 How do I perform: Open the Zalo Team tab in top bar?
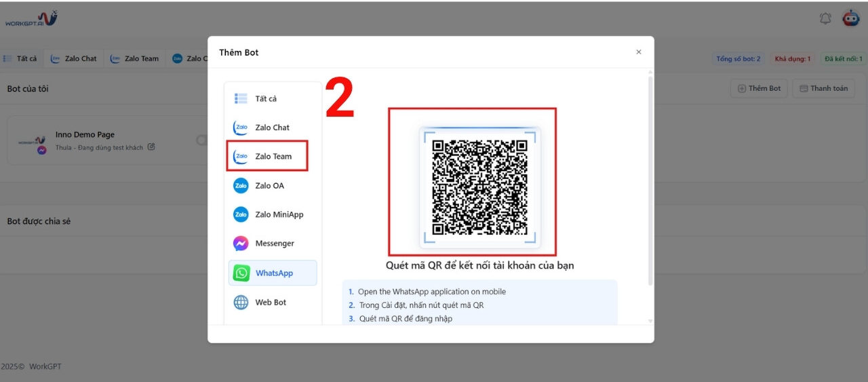click(134, 58)
